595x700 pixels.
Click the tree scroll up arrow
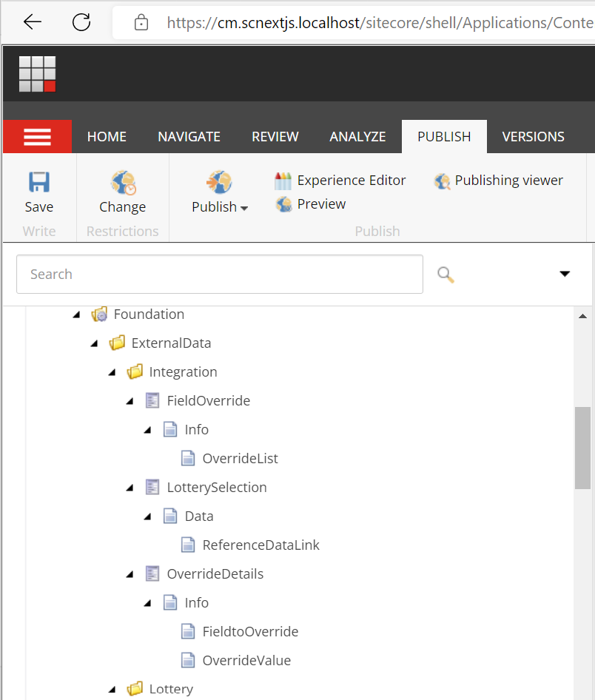[x=582, y=316]
